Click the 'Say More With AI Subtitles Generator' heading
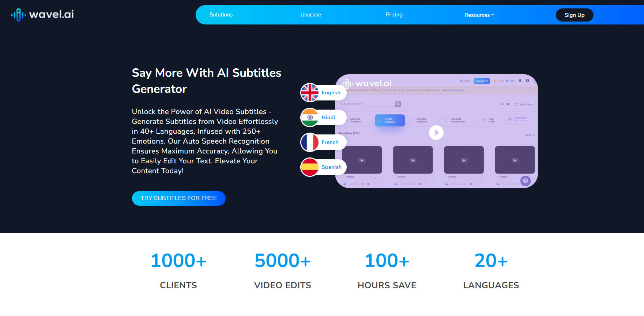 tap(207, 81)
